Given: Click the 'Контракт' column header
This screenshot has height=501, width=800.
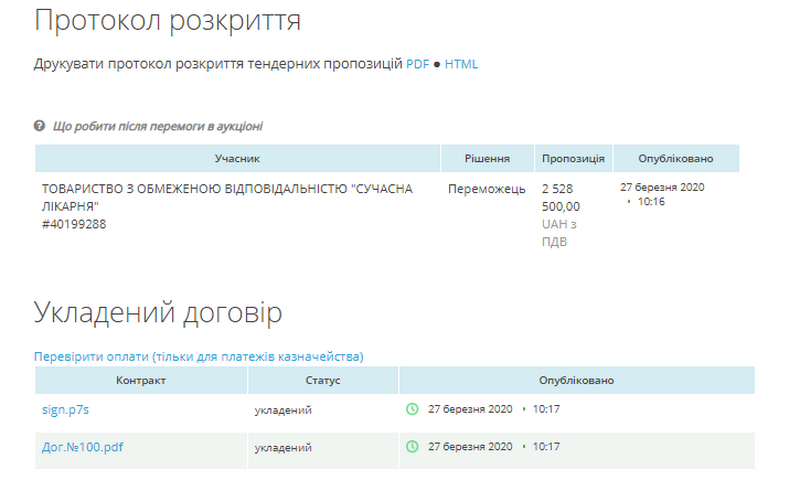Looking at the screenshot, I should point(140,381).
